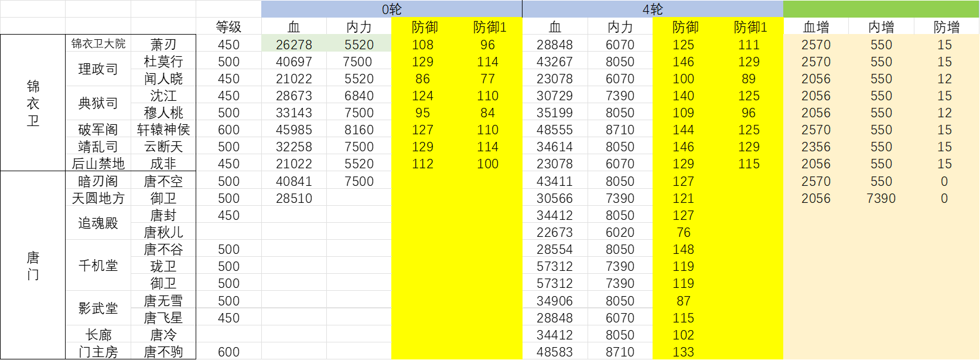Click the '后山禁地' location cell
Image resolution: width=980 pixels, height=360 pixels.
[98, 164]
